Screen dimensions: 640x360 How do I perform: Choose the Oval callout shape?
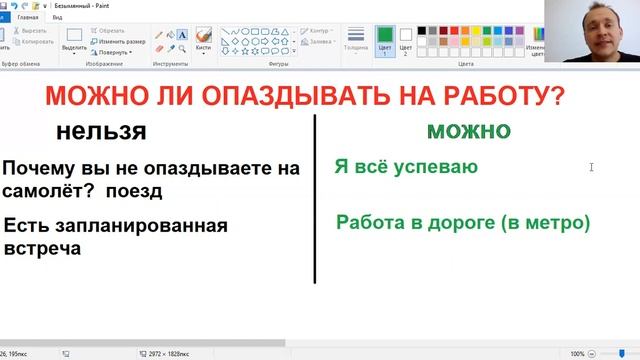click(x=275, y=51)
